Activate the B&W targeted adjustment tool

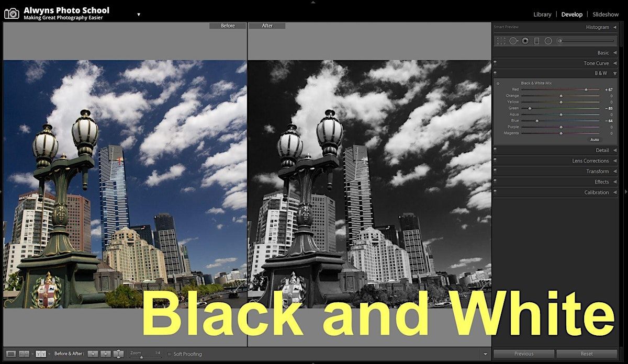498,83
